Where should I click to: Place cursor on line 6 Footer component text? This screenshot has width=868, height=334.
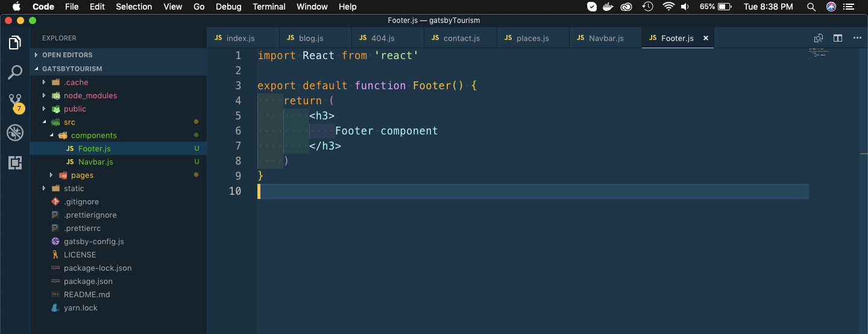click(x=386, y=131)
